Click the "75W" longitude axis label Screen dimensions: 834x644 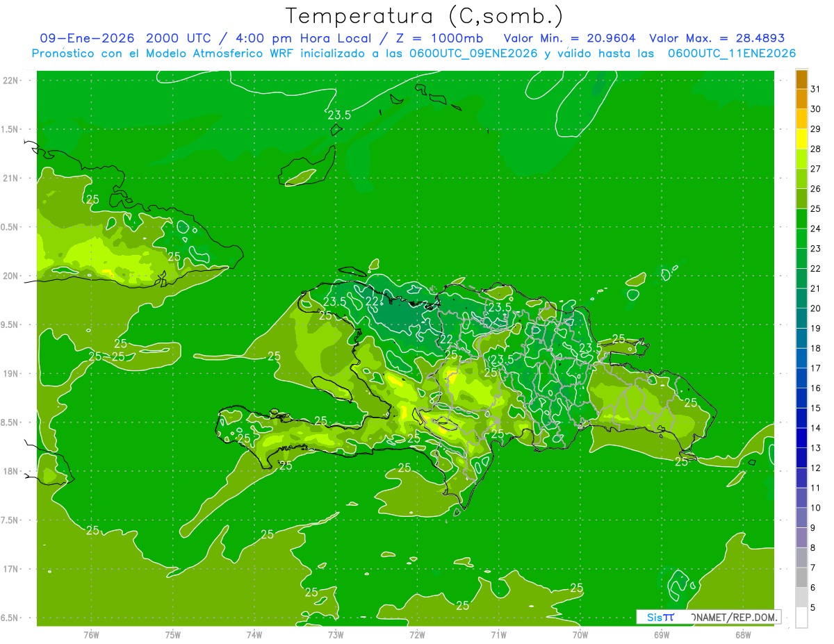coord(172,634)
